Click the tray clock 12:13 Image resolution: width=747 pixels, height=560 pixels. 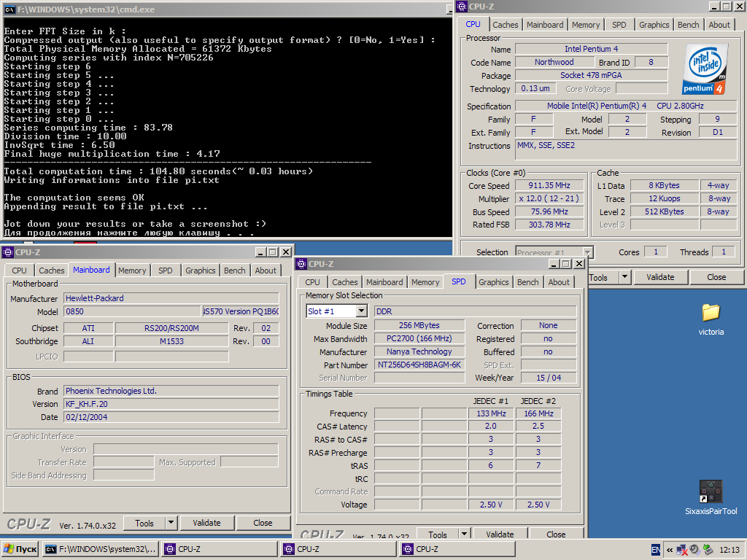click(x=729, y=550)
